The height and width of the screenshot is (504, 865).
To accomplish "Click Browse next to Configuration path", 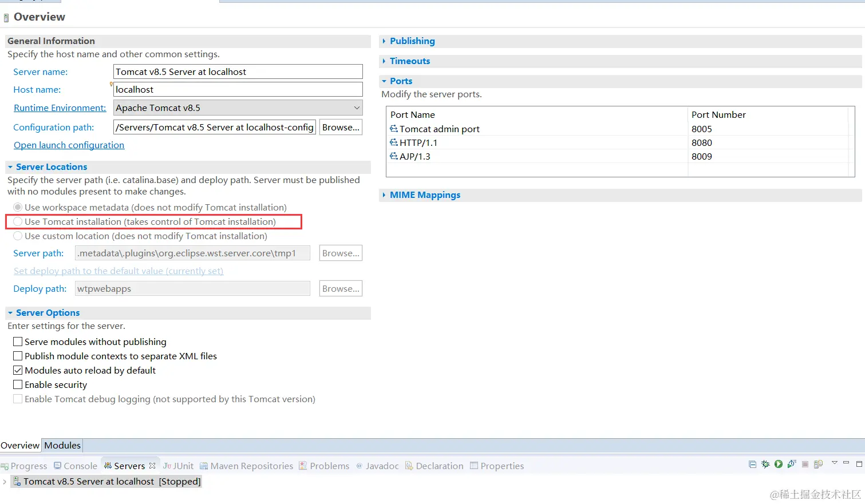I will pos(341,127).
